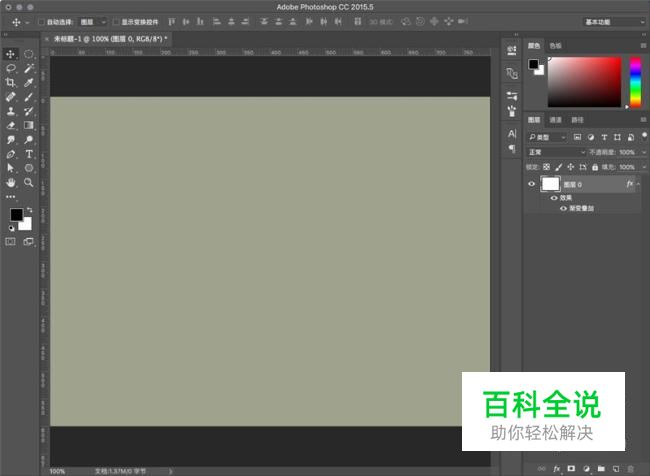Select the Eyedropper tool

[x=29, y=83]
